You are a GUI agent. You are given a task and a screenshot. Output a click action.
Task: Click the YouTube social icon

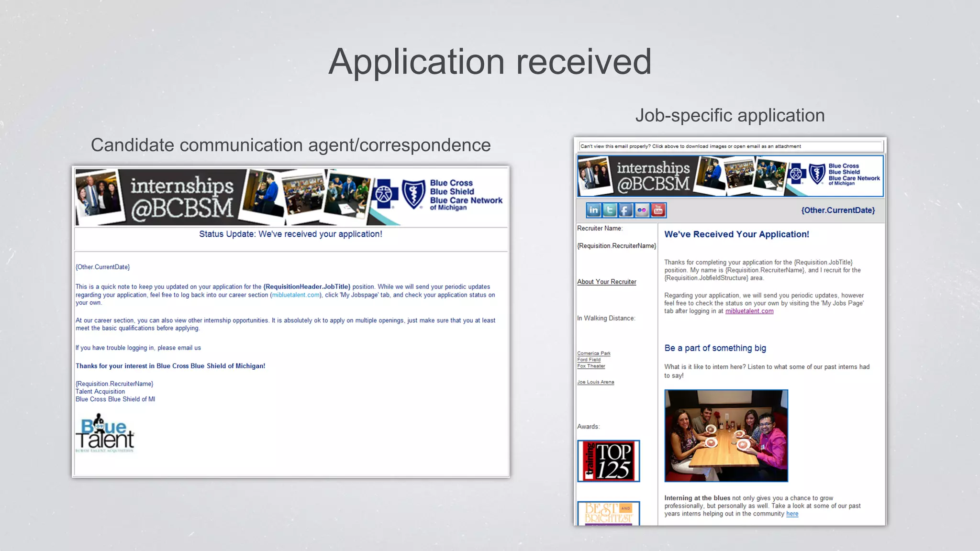tap(658, 210)
